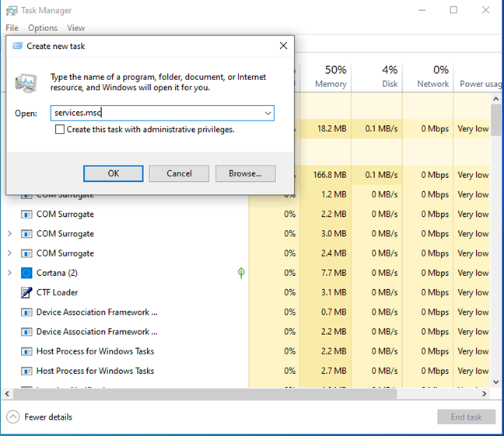504x436 pixels.
Task: Expand the COM Surrogate row using 3.0 MB
Action: tap(9, 234)
